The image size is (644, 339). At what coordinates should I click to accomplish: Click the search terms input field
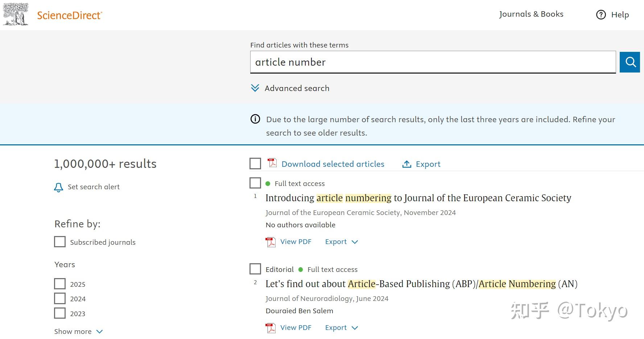click(x=433, y=62)
